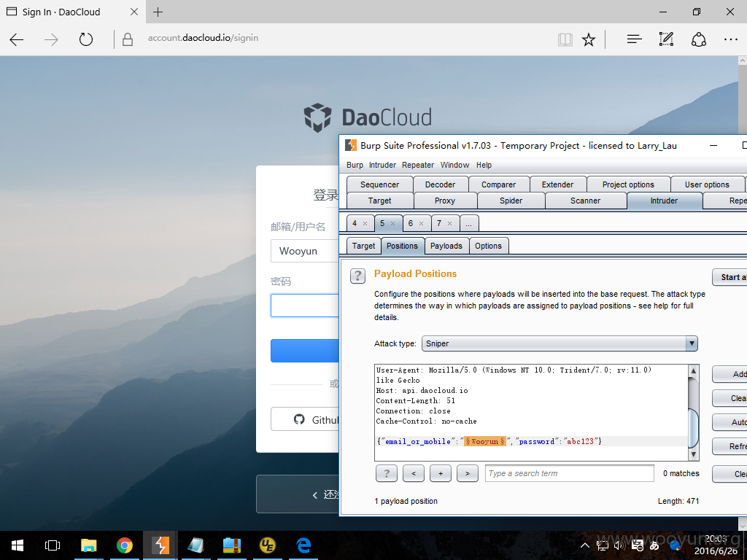Switch to the Sequencer tab
747x560 pixels.
click(379, 184)
